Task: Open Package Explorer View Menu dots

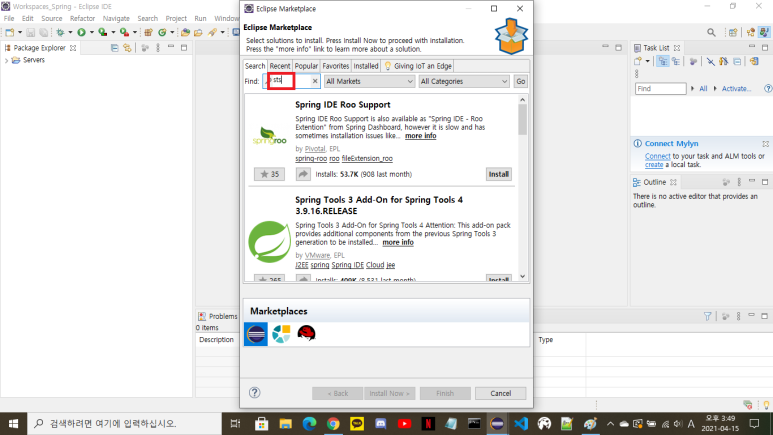Action: tap(158, 48)
